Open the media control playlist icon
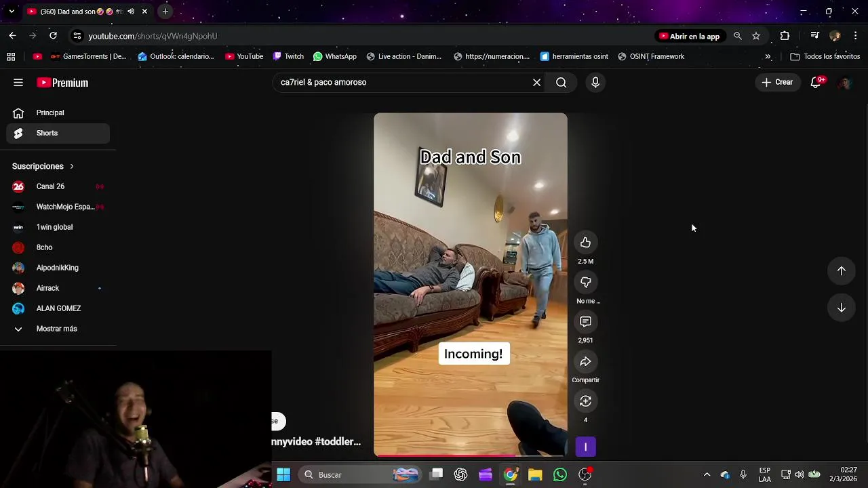 coord(815,36)
